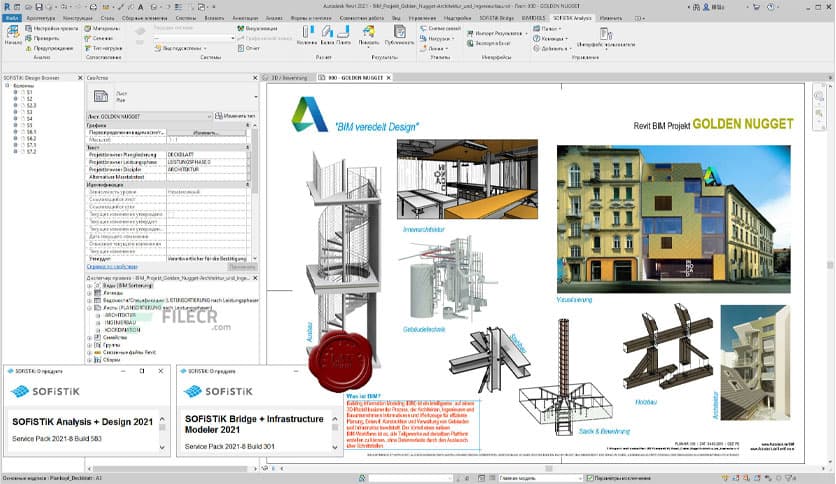Open the Файл file menu

pyautogui.click(x=11, y=18)
